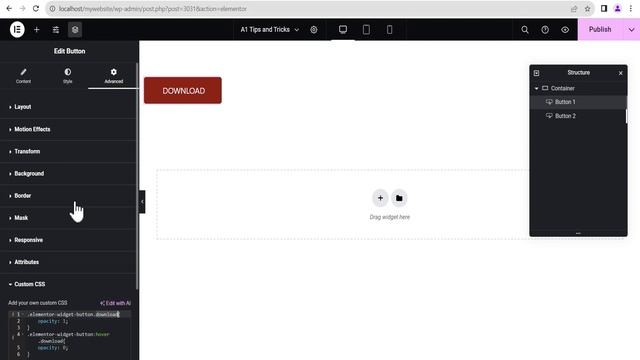Switch to desktop device view
The height and width of the screenshot is (360, 640).
click(x=343, y=29)
